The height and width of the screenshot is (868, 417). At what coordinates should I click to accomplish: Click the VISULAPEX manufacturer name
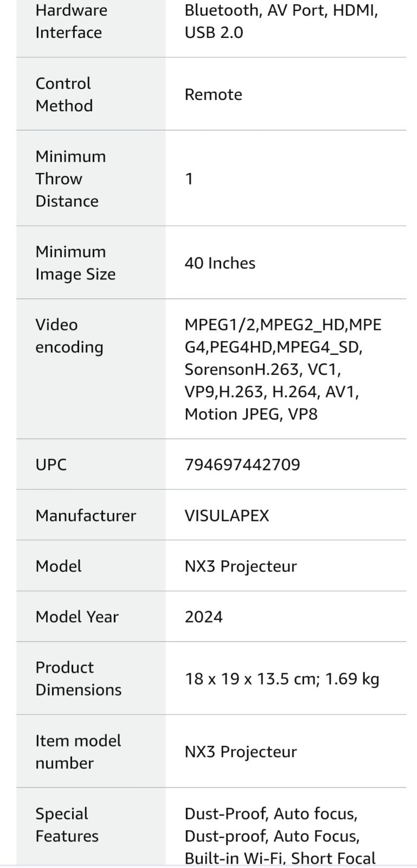point(227,515)
